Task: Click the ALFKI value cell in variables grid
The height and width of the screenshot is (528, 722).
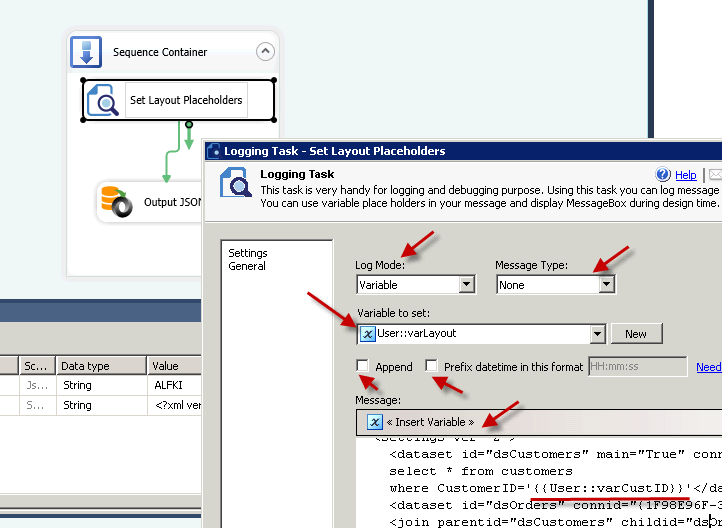Action: pyautogui.click(x=168, y=385)
